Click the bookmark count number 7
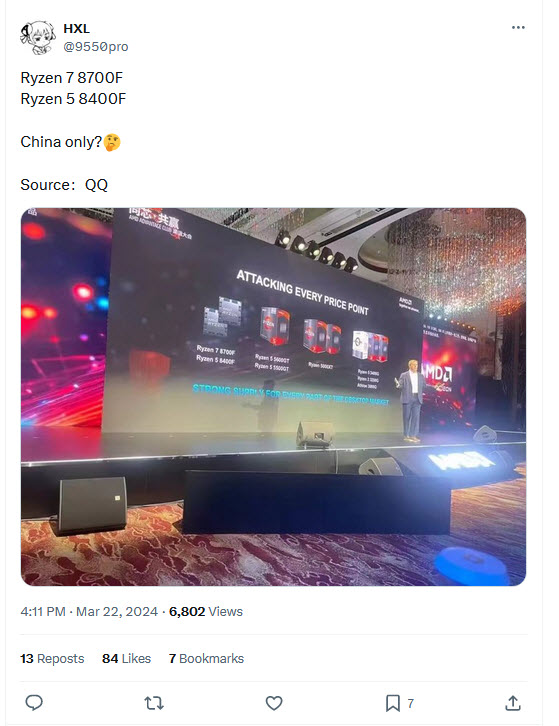This screenshot has height=726, width=559. (x=410, y=704)
